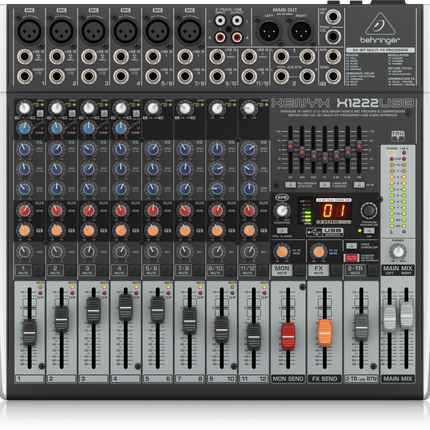
Task: Click the 63 Hz graphic EQ slider
Action: click(290, 146)
